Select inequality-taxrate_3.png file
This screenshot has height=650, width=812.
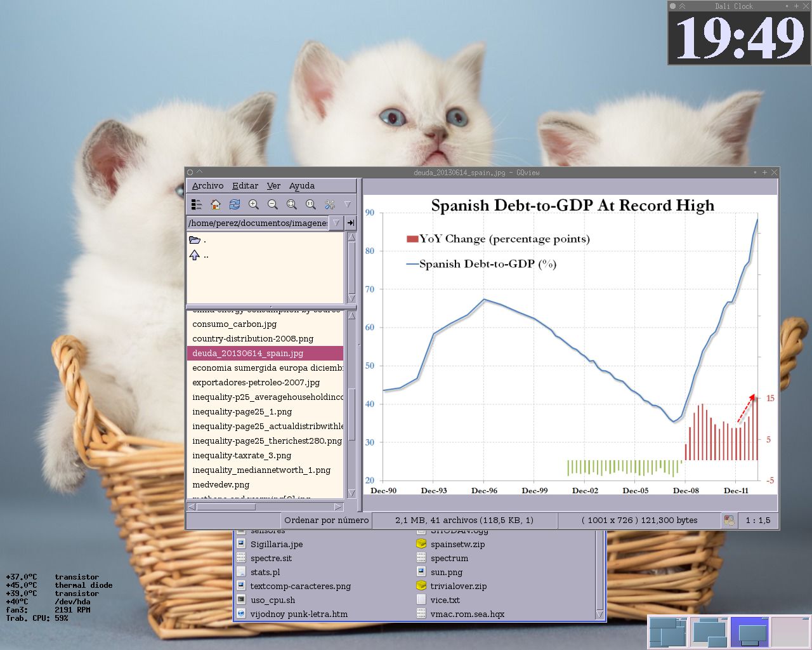(265, 455)
